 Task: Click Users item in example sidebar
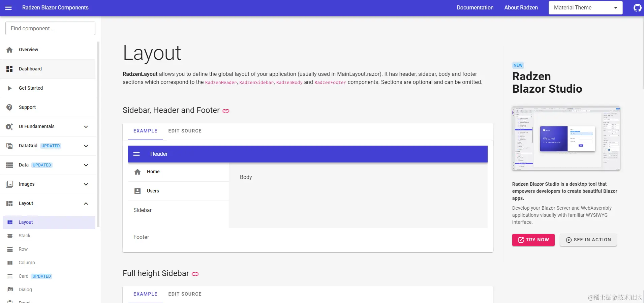click(178, 191)
